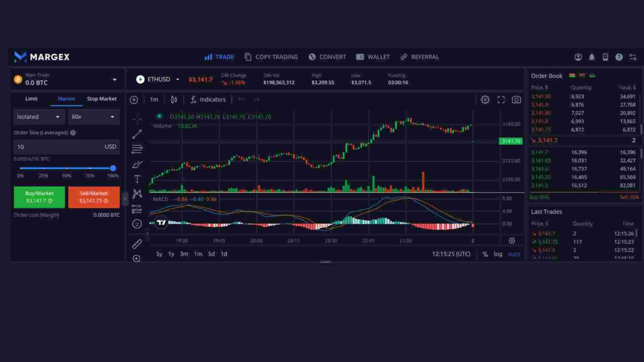This screenshot has height=362, width=644.
Task: Open the emoji icons tool
Action: tap(137, 224)
